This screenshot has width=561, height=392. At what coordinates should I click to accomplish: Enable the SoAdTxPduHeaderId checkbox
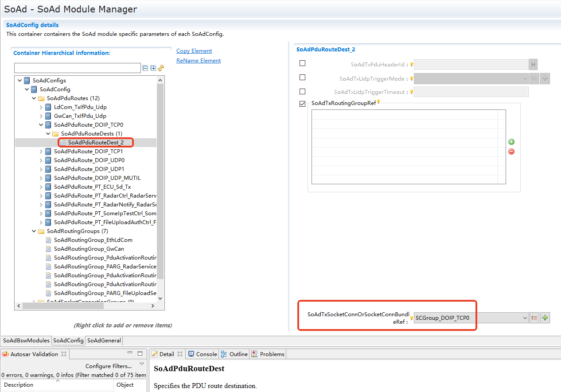tap(303, 63)
